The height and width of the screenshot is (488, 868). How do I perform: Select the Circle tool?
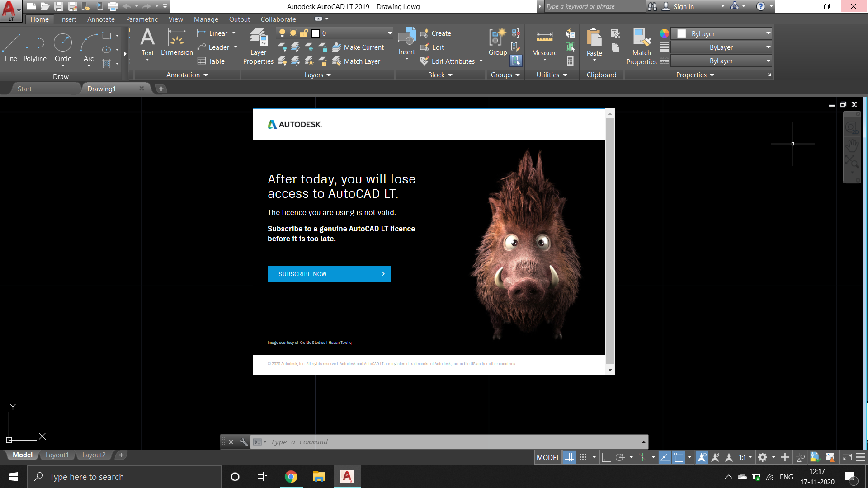tap(63, 48)
